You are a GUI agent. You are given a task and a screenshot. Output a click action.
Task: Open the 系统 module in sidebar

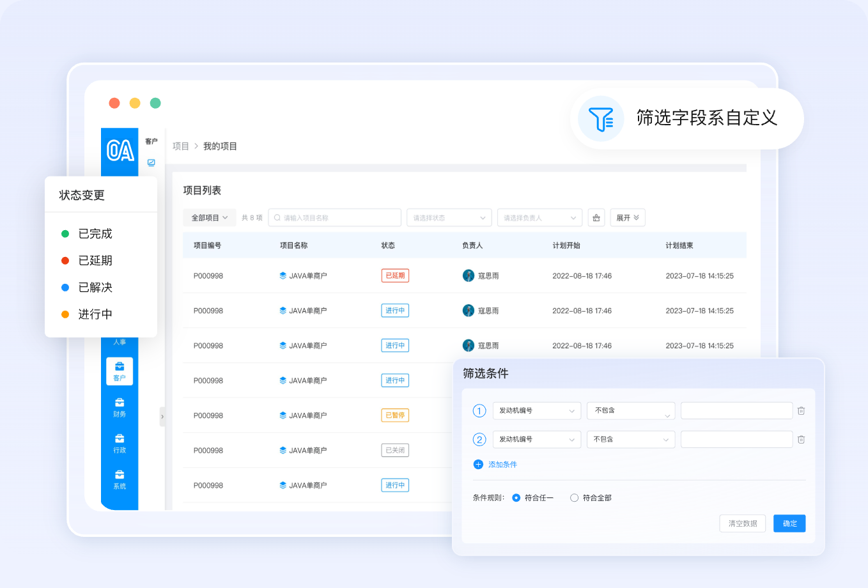click(120, 479)
